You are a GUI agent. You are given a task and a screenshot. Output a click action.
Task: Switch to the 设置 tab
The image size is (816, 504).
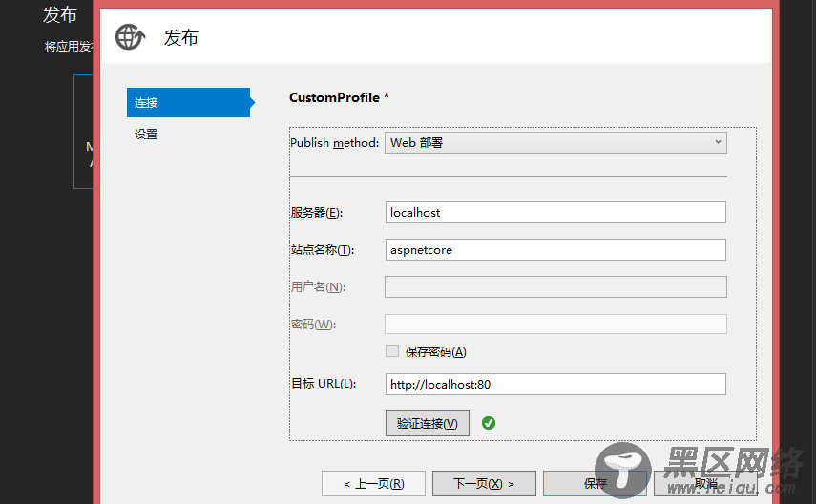146,135
